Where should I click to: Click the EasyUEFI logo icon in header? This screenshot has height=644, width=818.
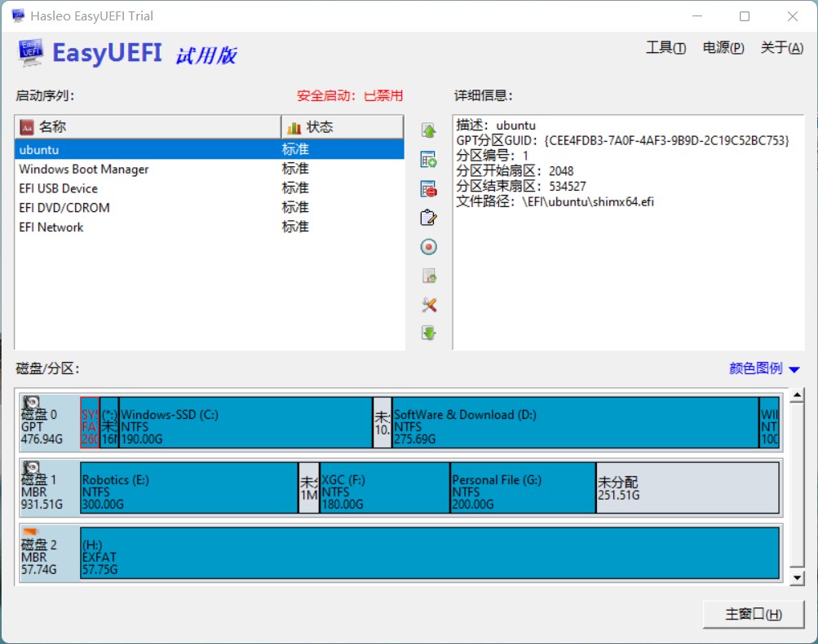30,52
